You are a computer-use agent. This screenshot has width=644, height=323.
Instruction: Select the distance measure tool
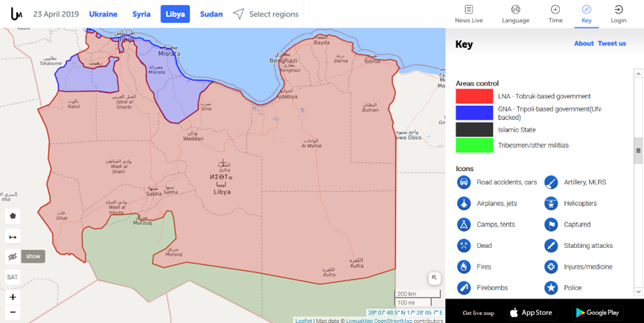(x=13, y=237)
